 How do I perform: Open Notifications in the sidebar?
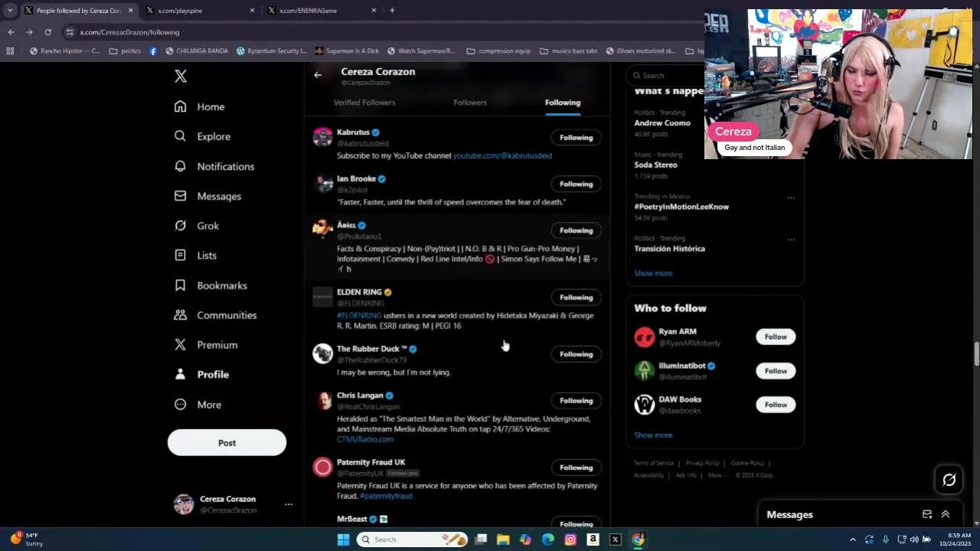[x=214, y=166]
